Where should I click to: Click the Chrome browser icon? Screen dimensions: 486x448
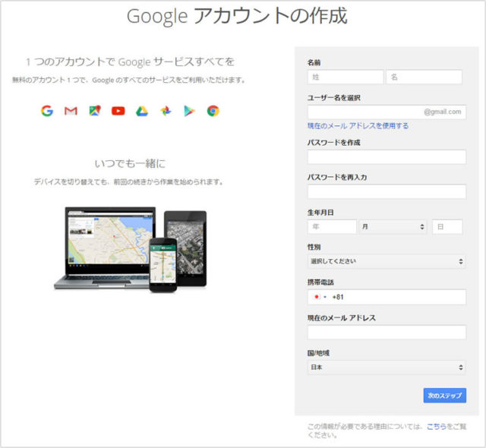pyautogui.click(x=213, y=111)
